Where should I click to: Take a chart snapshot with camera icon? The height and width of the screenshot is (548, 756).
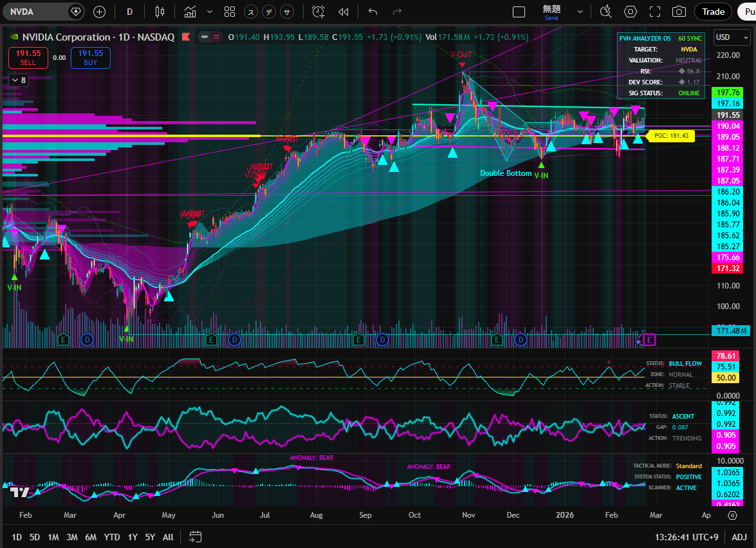coord(679,12)
